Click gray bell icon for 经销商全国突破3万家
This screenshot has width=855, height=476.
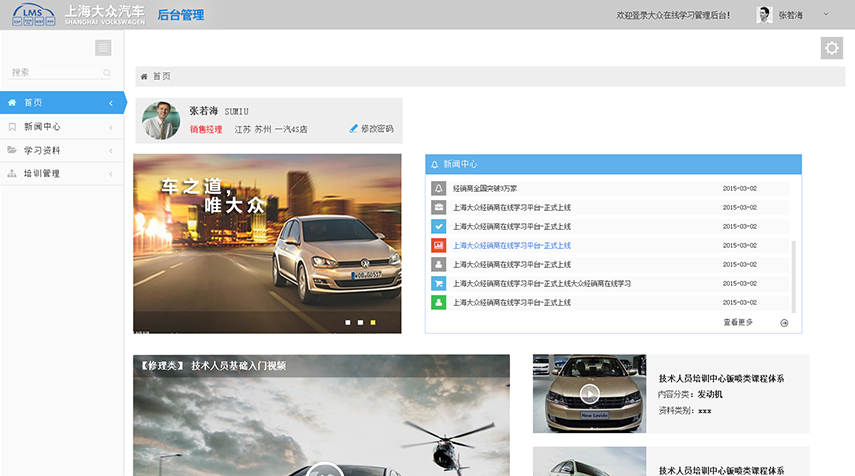coord(438,188)
